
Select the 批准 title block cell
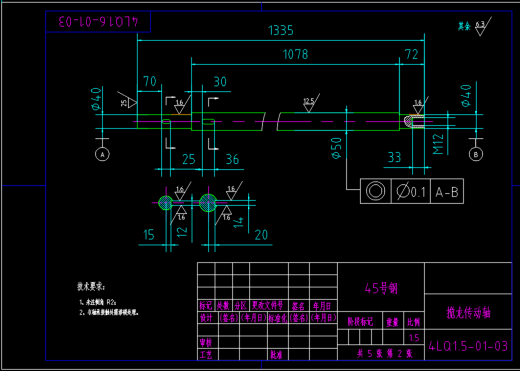coord(276,355)
